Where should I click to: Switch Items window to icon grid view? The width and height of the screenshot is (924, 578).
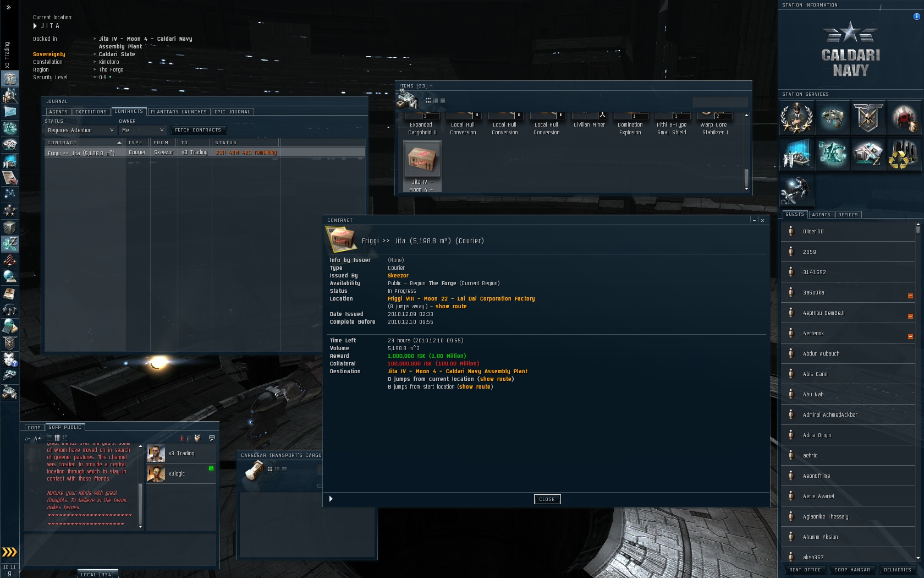[428, 100]
